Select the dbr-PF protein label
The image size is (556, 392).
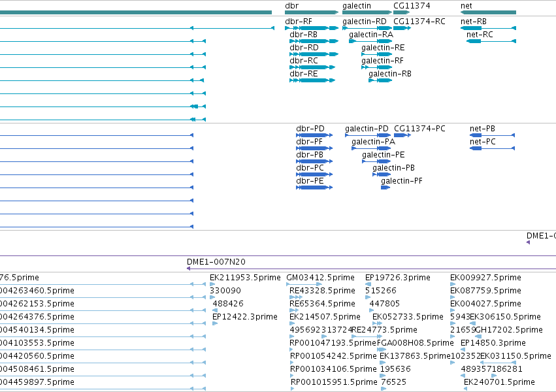coord(309,141)
